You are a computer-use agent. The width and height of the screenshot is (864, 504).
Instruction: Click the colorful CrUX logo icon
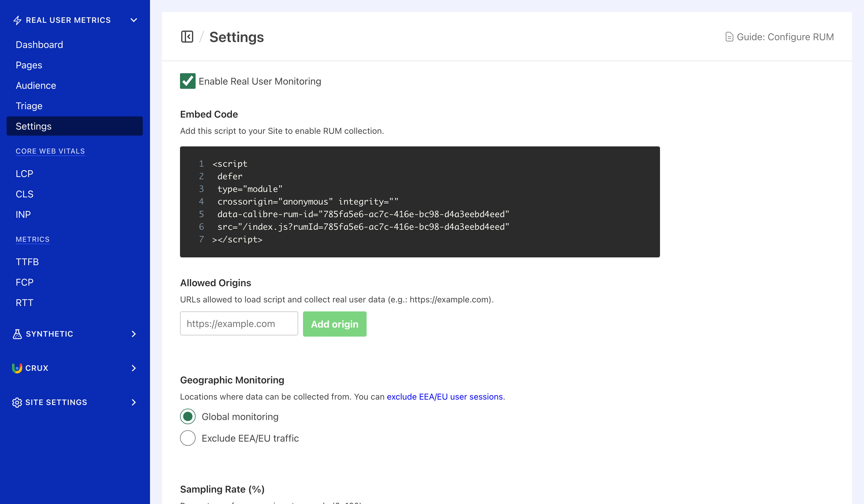click(17, 368)
